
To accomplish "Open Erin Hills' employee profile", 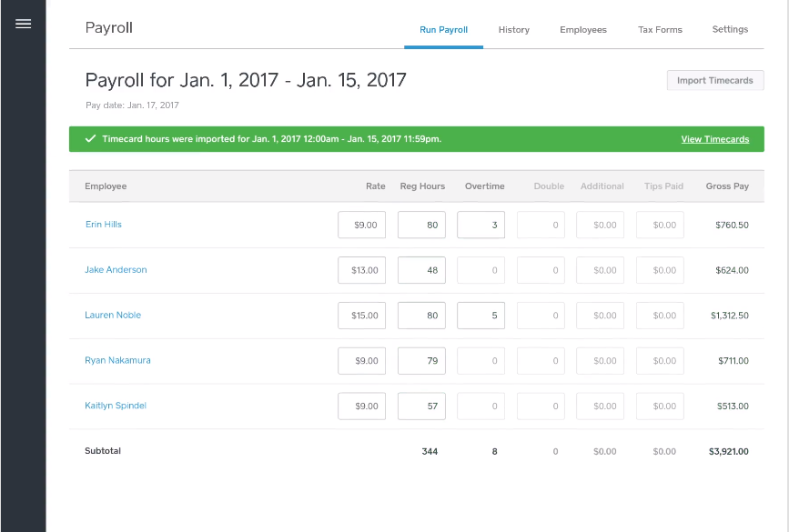I will (x=103, y=224).
